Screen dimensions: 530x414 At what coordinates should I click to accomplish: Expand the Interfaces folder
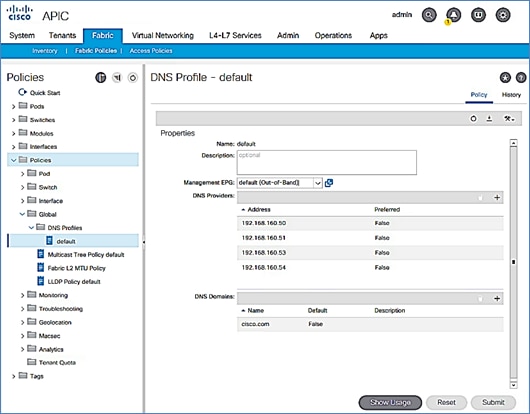coord(14,147)
